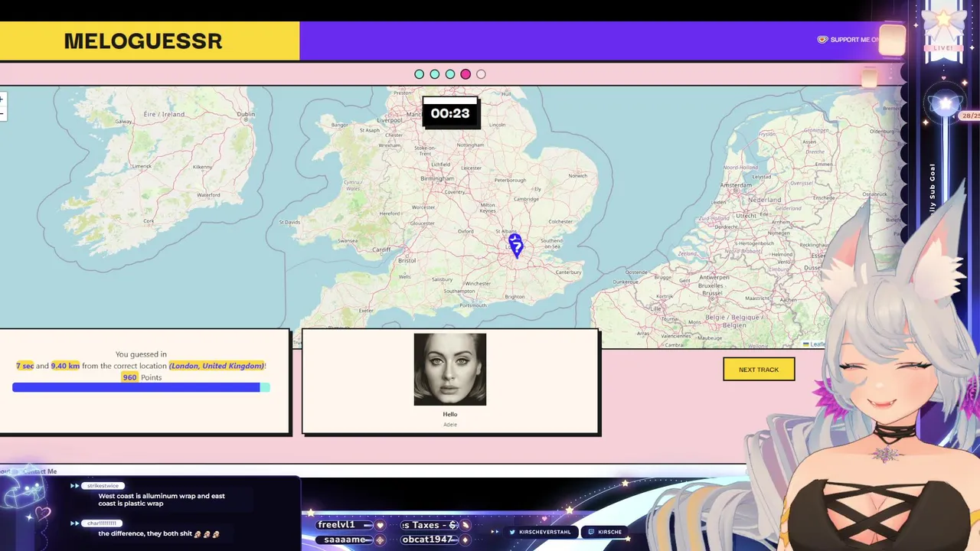Click the third teal round indicator dot

(450, 74)
